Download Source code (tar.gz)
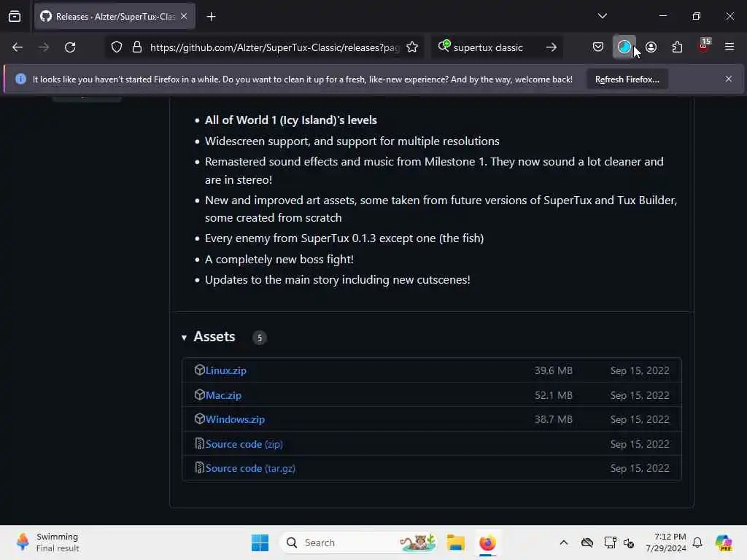 point(251,469)
